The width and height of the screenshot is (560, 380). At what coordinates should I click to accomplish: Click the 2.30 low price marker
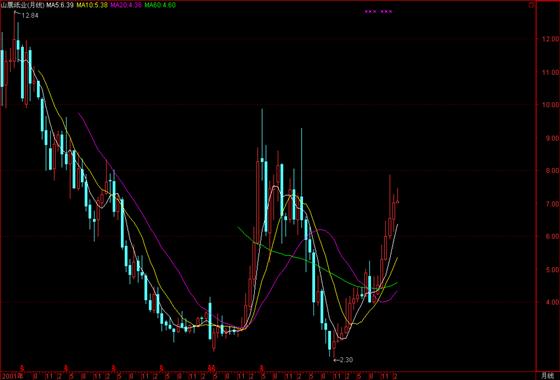point(345,360)
